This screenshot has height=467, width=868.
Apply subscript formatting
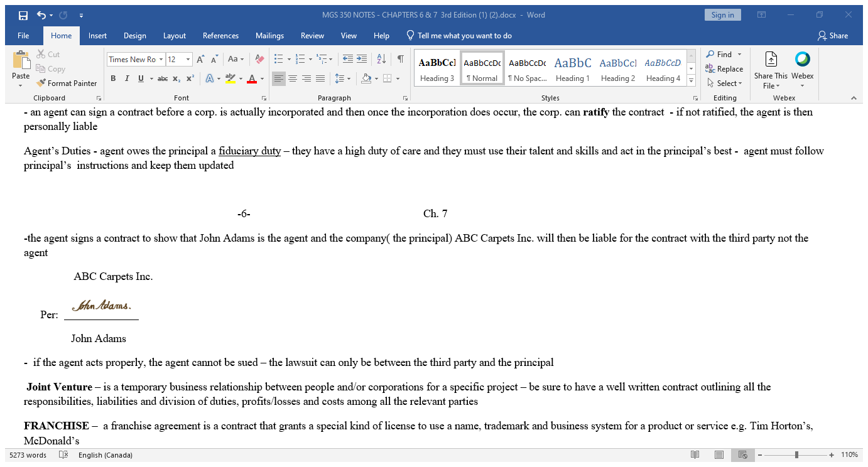coord(176,78)
